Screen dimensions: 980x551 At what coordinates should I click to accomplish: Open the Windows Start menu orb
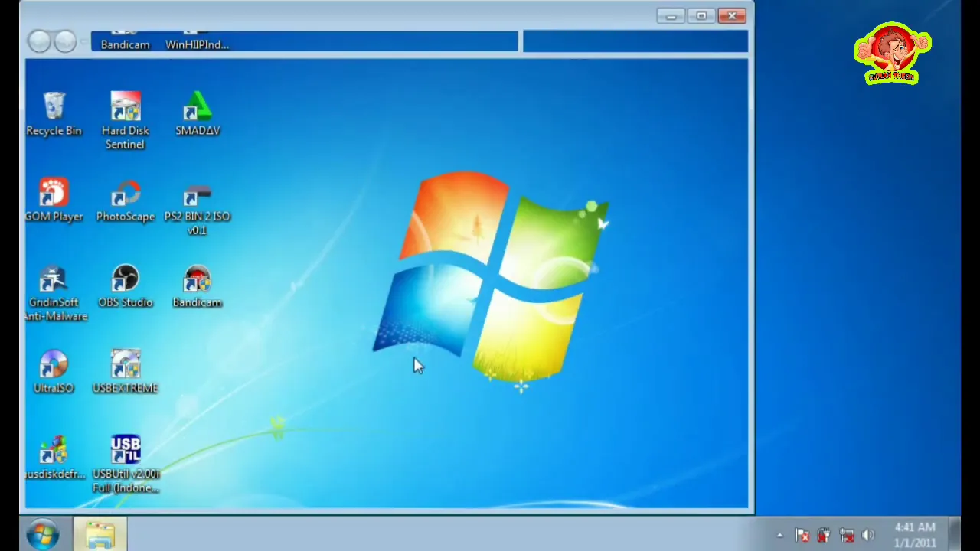pos(43,534)
